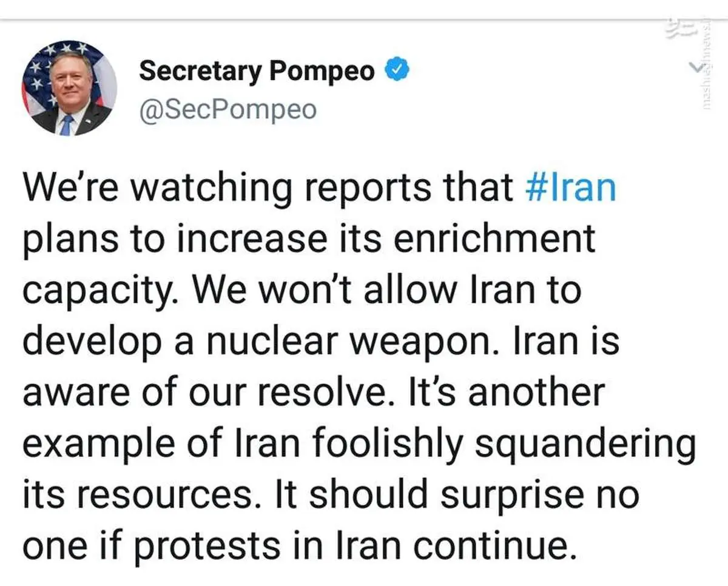Open Secretary Pompeo's profile picture
Screen dimensions: 728x586
pos(70,89)
